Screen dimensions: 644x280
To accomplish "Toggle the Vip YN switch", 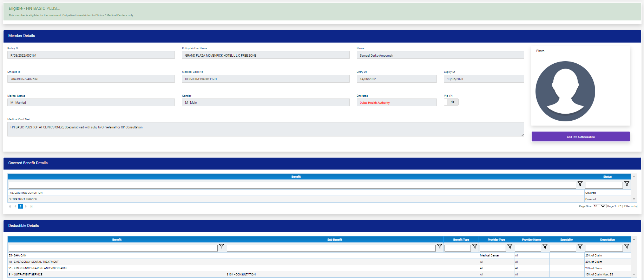I will pyautogui.click(x=451, y=102).
